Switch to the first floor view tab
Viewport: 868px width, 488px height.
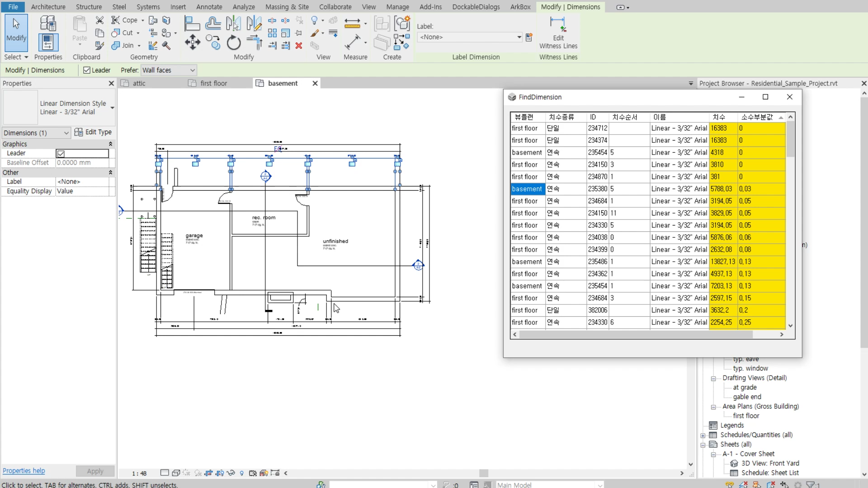tap(213, 83)
